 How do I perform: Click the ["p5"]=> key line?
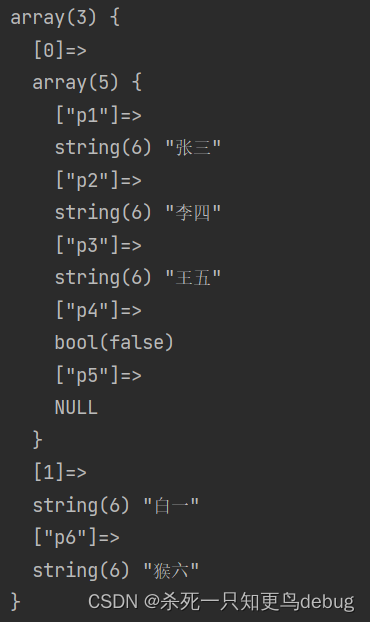(98, 376)
